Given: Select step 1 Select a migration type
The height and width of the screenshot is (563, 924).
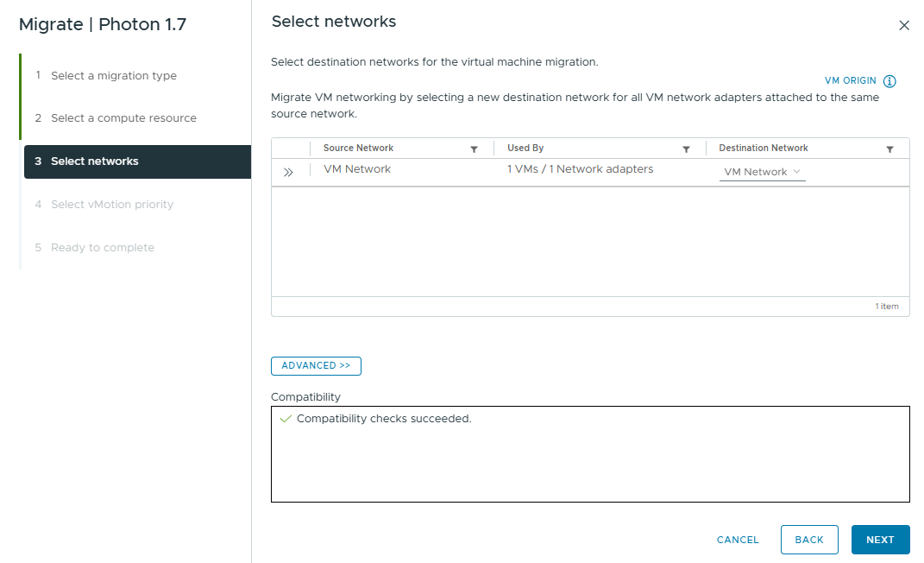Looking at the screenshot, I should [113, 75].
